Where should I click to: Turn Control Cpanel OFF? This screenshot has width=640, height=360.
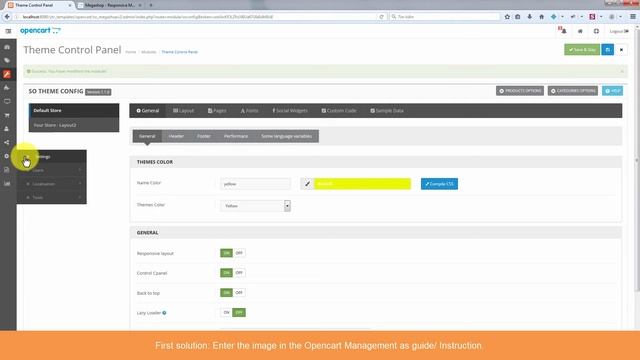239,273
